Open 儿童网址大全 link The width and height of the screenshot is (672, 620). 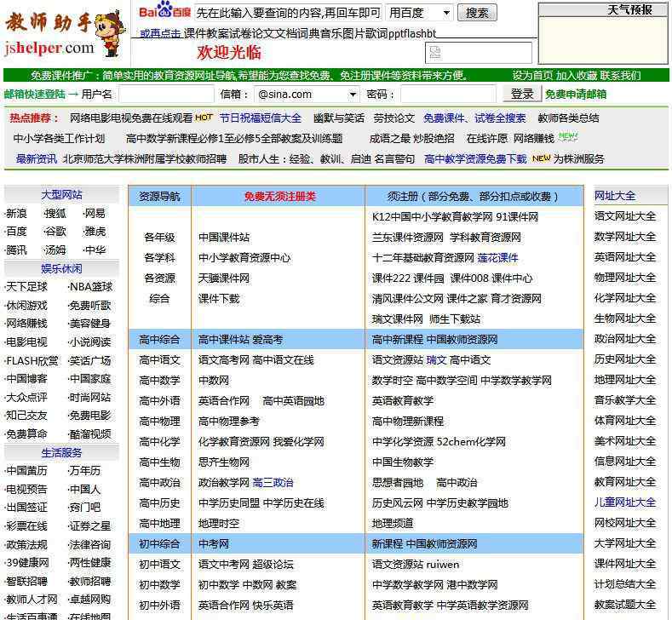(625, 502)
